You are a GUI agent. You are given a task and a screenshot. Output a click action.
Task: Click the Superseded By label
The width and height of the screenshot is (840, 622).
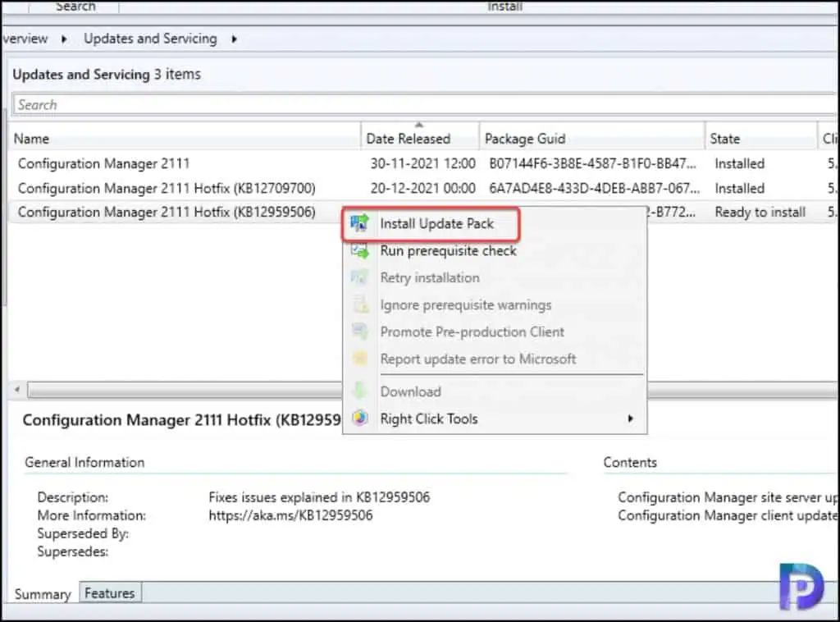83,533
